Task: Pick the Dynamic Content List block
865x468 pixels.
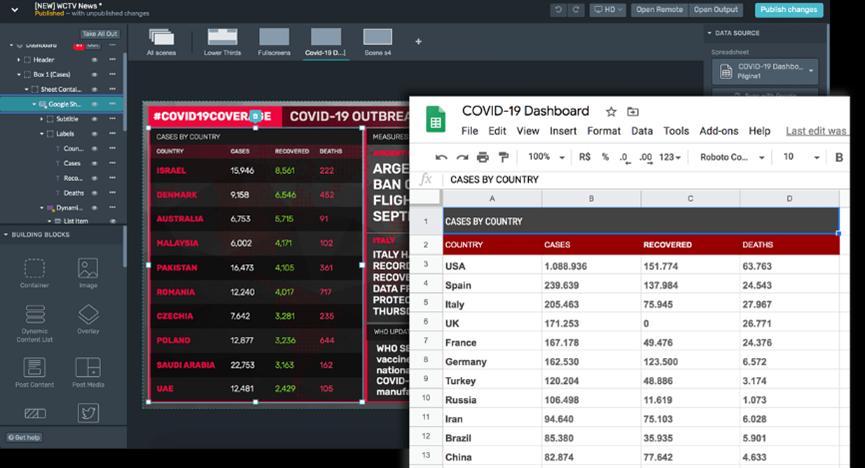Action: [35, 323]
